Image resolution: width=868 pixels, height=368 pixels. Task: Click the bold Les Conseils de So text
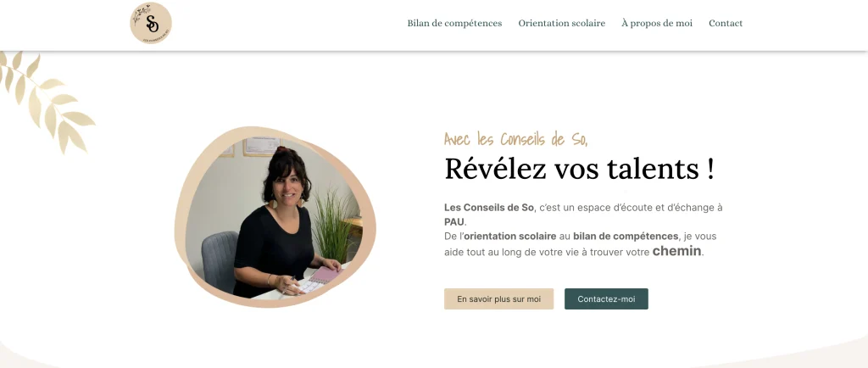pyautogui.click(x=489, y=208)
